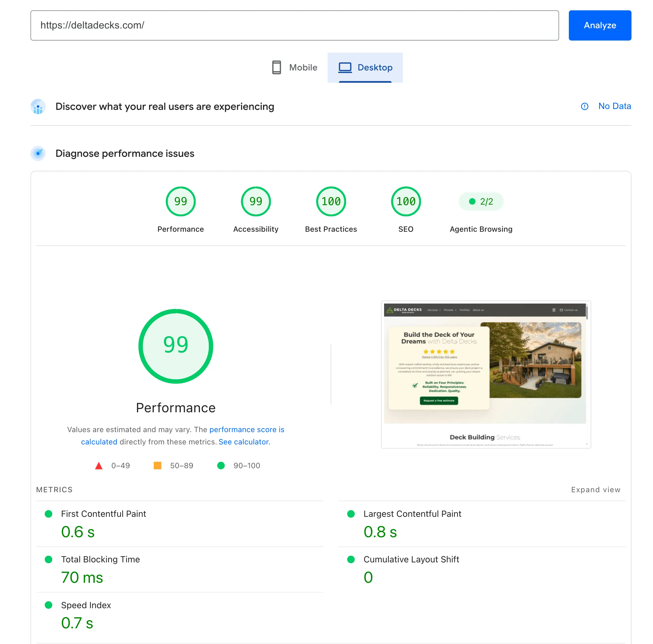The image size is (653, 644).
Task: Click the Largest Contentful Paint green status dot
Action: point(351,513)
